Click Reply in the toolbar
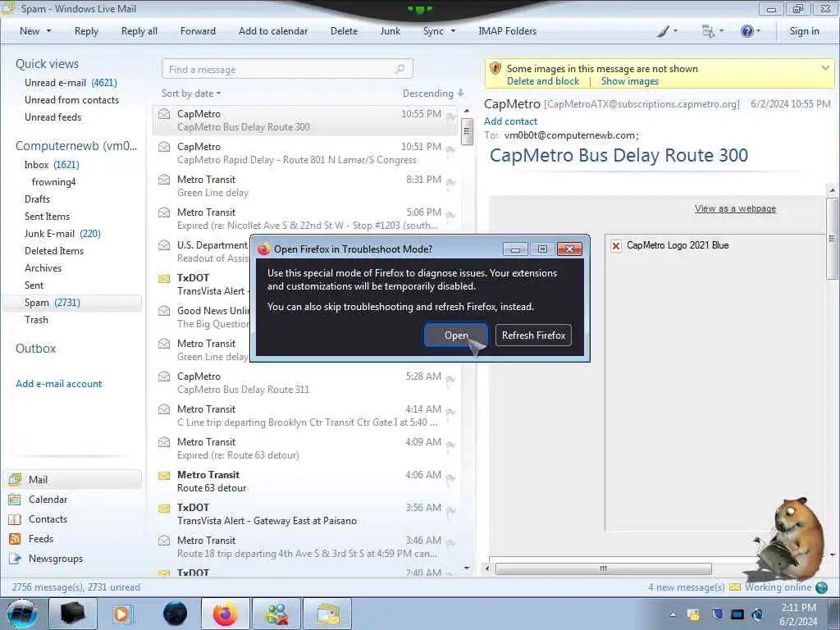840x630 pixels. click(x=86, y=31)
